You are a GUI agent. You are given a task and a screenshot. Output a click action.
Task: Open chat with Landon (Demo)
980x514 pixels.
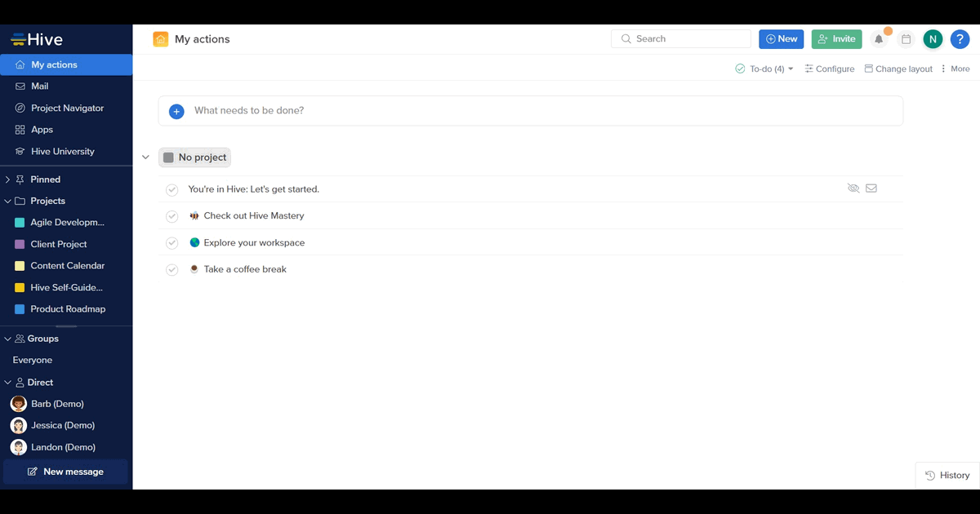pos(63,447)
